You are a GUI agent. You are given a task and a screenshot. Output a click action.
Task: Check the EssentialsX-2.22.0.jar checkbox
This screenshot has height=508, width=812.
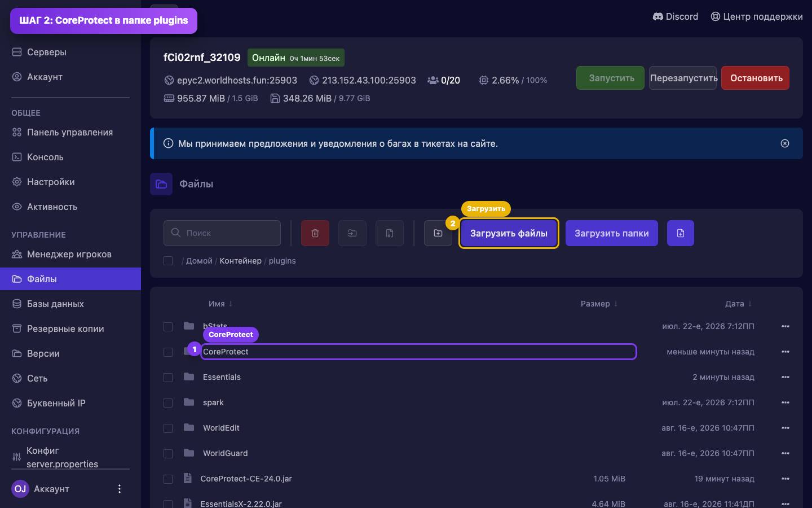pos(168,503)
